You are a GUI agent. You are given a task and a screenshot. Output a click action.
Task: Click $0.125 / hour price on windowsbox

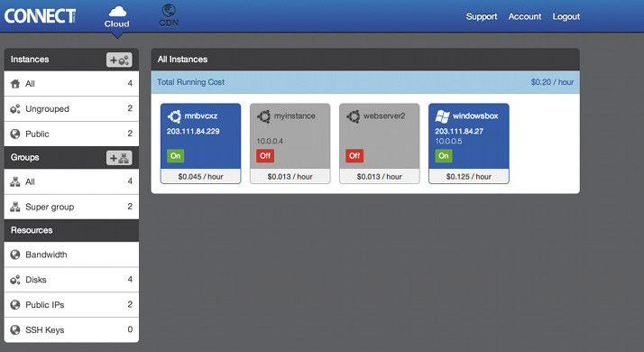coord(469,176)
